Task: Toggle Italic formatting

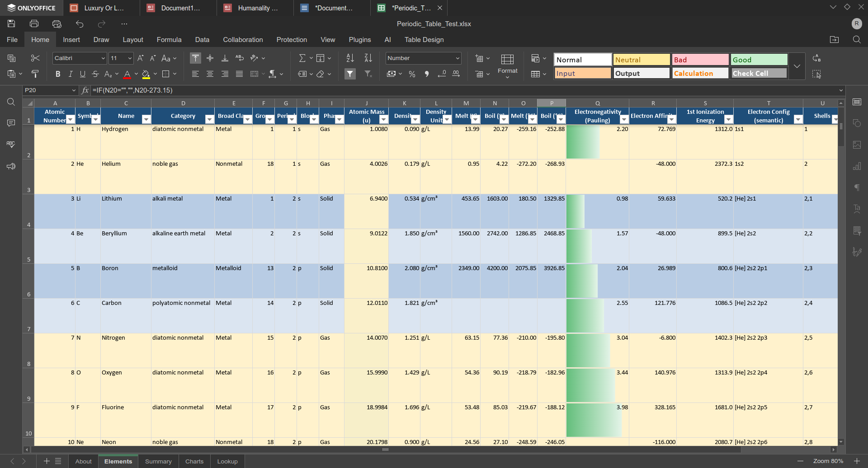Action: pyautogui.click(x=70, y=74)
